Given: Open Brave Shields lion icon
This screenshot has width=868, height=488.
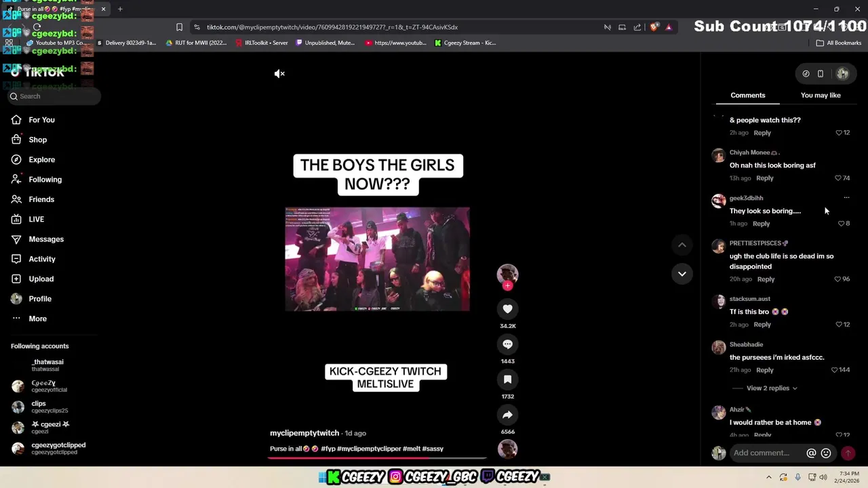Looking at the screenshot, I should point(654,27).
